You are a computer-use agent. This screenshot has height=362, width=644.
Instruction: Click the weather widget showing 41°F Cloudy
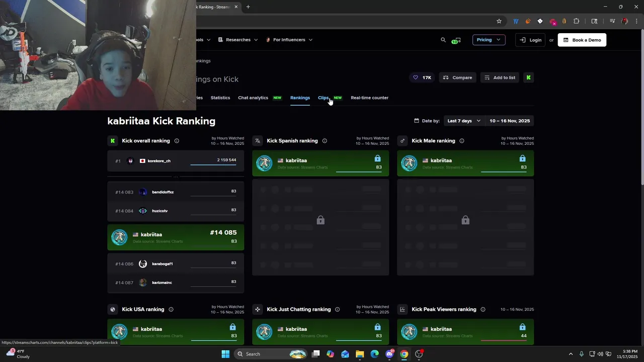click(x=18, y=354)
